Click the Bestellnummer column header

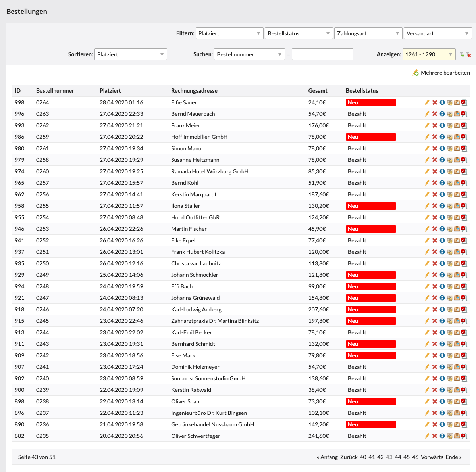(x=55, y=91)
